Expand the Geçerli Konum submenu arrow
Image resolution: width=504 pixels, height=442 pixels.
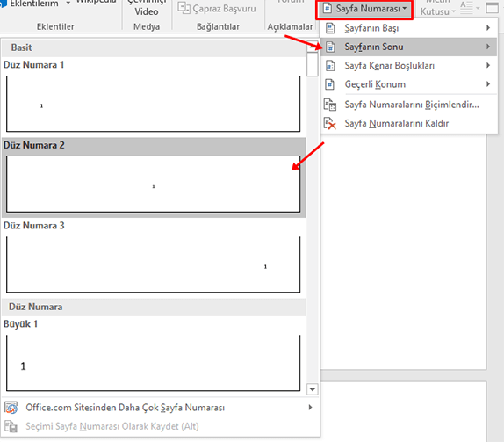tap(488, 84)
